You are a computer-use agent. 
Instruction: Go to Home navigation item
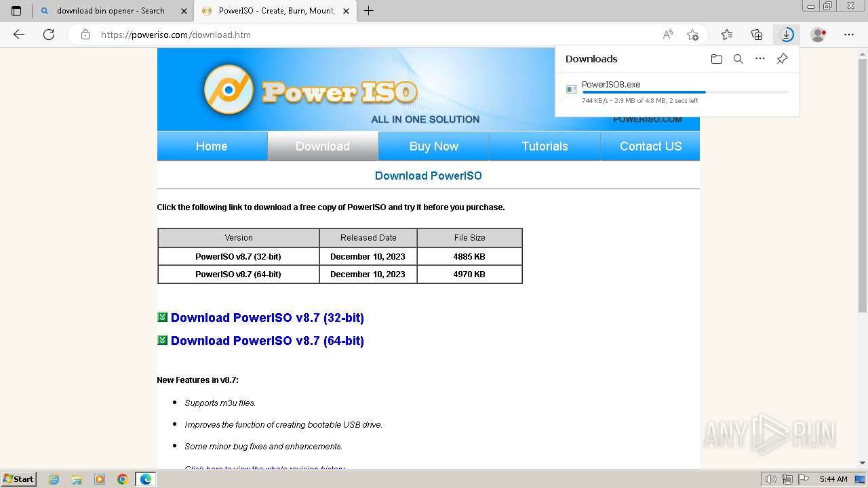click(212, 146)
